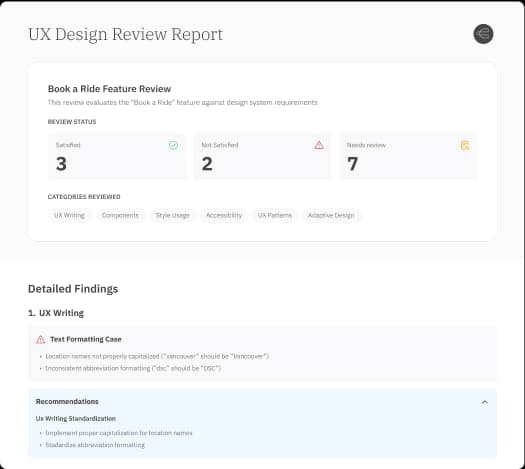Click the Book a Ride Feature Review heading
Image resolution: width=525 pixels, height=469 pixels.
point(109,89)
